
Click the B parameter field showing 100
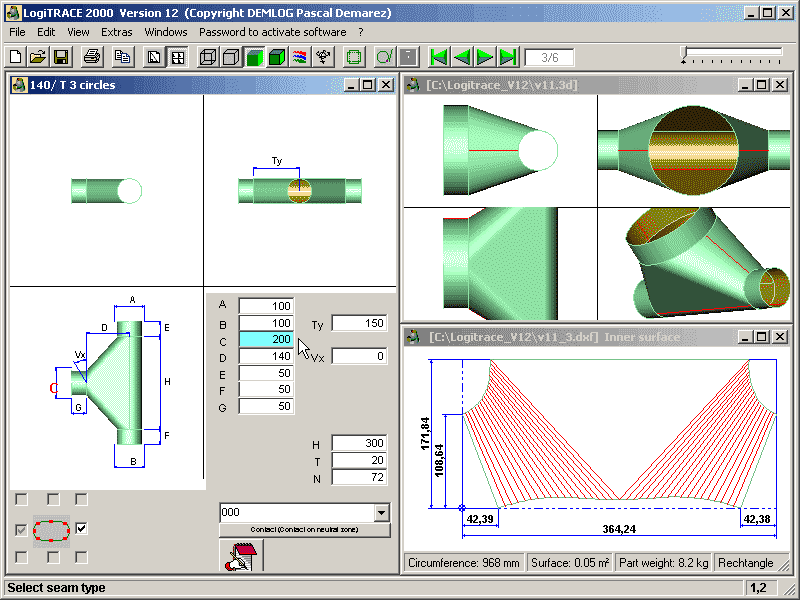[266, 323]
